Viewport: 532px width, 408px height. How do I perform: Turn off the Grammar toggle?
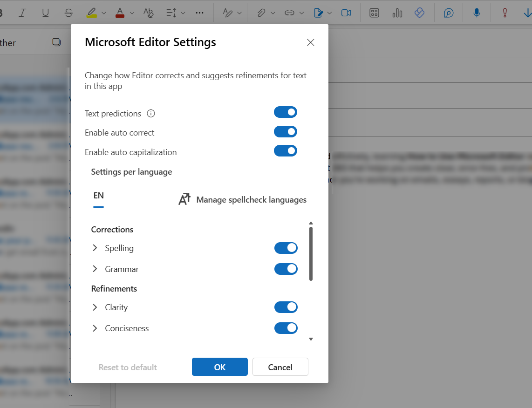point(286,269)
